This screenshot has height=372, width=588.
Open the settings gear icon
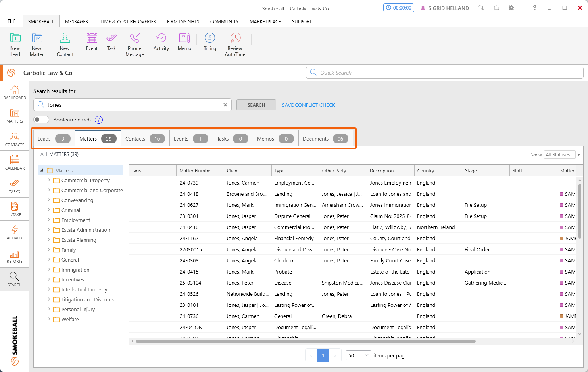click(511, 8)
